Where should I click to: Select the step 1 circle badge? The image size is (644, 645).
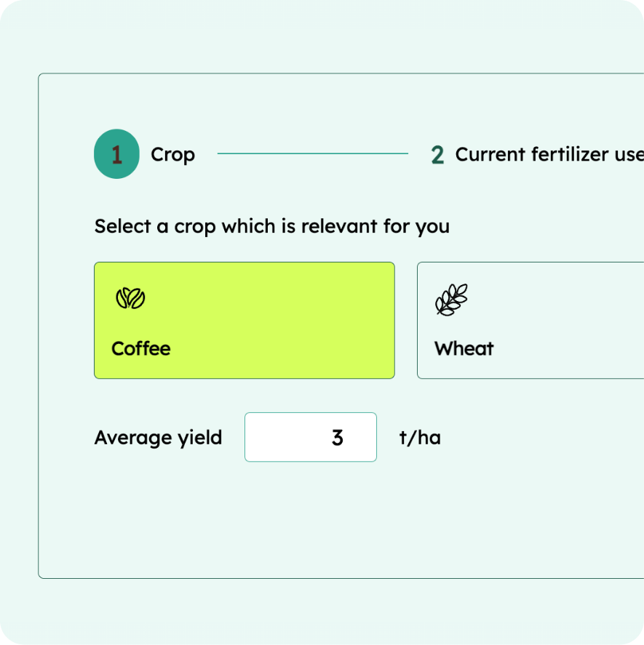(x=116, y=154)
